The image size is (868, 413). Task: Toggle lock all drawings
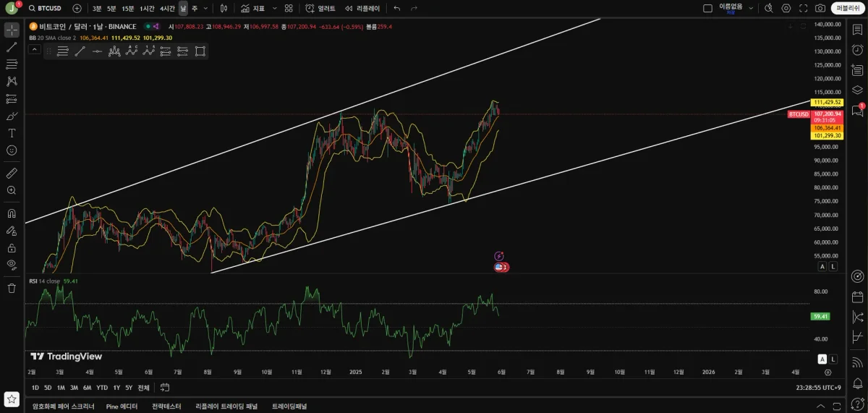pyautogui.click(x=12, y=247)
